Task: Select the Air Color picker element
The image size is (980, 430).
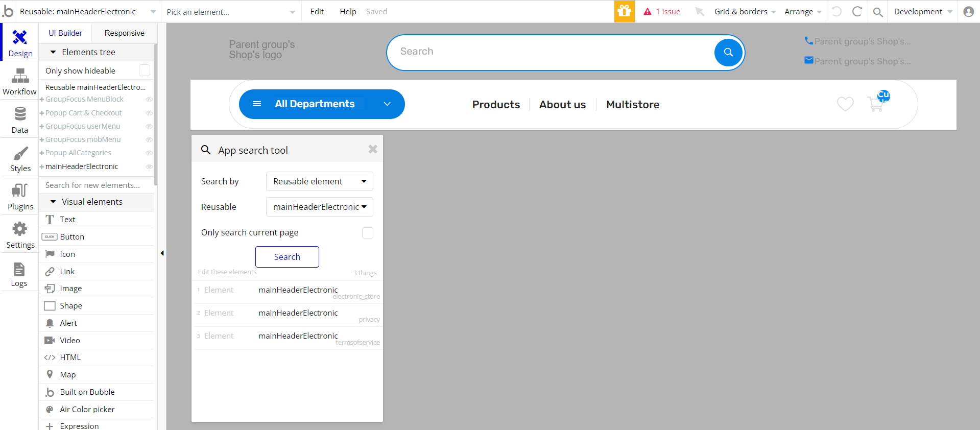Action: 87,409
